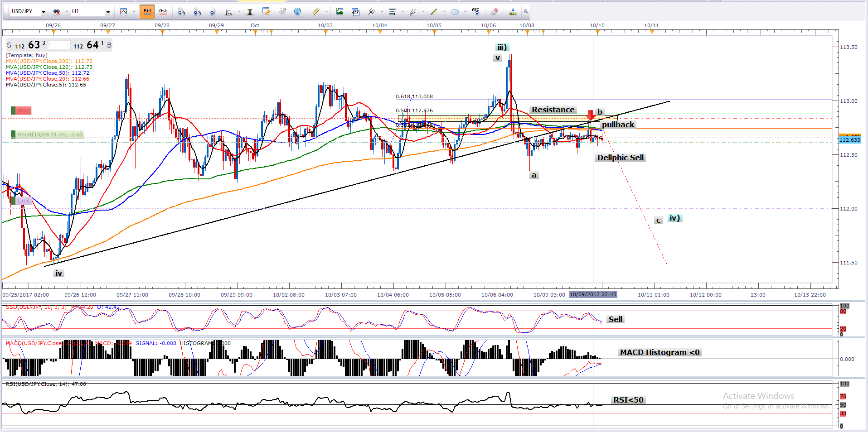Toggle the Ask price display
Image resolution: width=868 pixels, height=432 pixels.
click(x=163, y=11)
